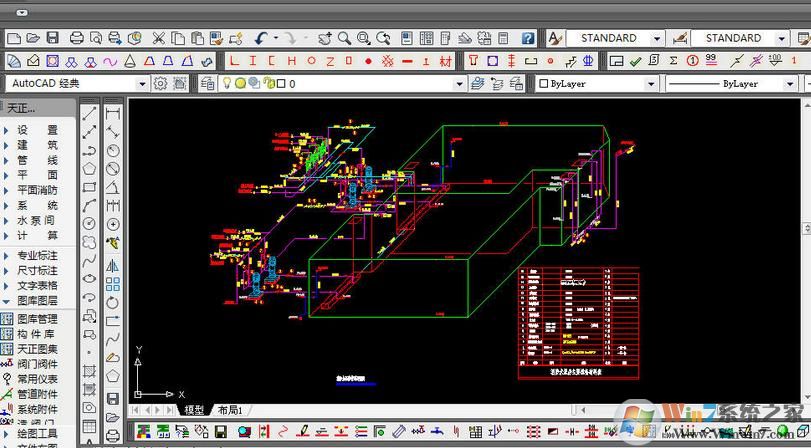Toggle layer 0 freeze sun icon
Image resolution: width=811 pixels, height=448 pixels.
(240, 84)
